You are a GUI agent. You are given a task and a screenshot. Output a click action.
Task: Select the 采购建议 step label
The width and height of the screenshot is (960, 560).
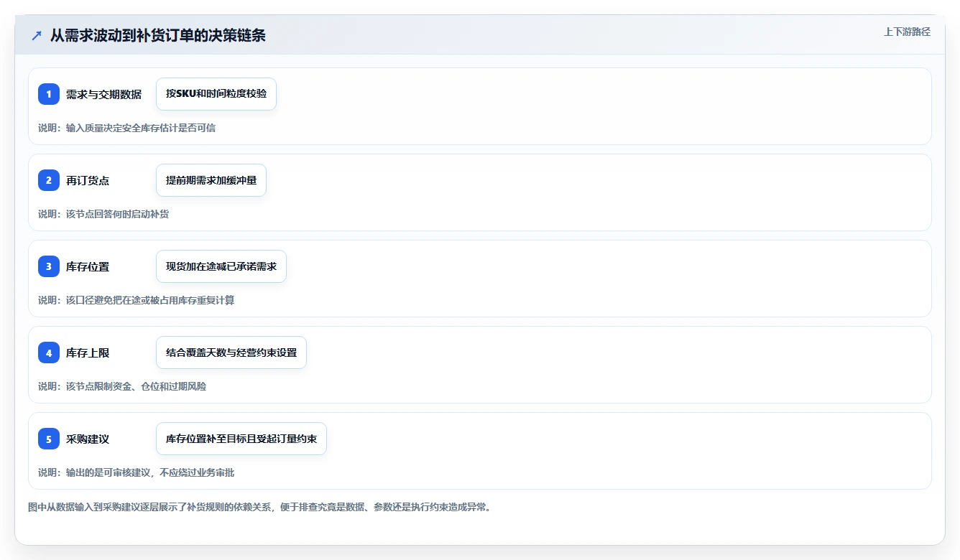coord(88,439)
